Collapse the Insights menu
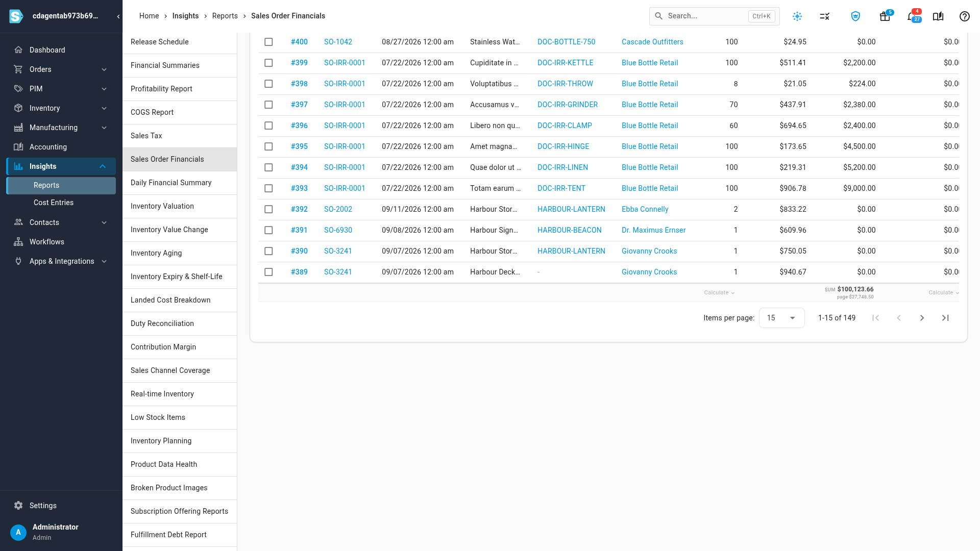The image size is (980, 551). pos(61,166)
